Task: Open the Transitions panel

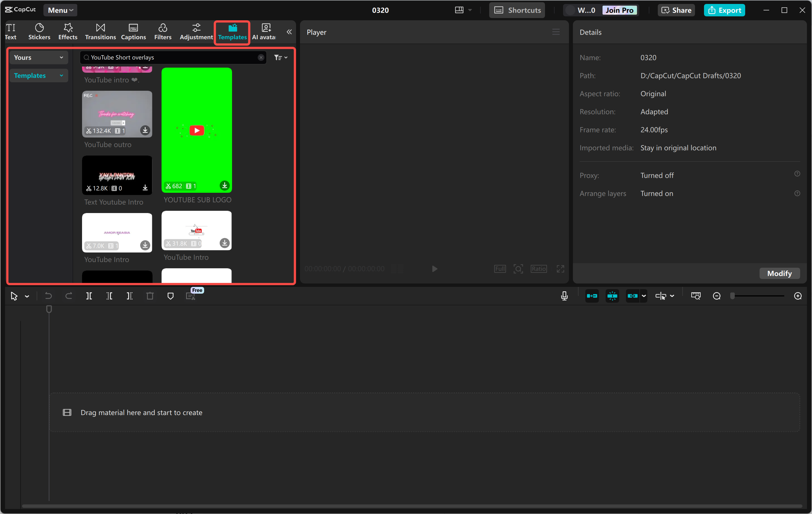Action: [100, 31]
